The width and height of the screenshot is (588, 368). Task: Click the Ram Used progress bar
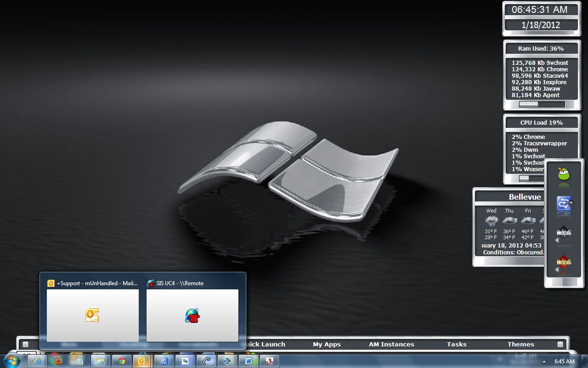click(x=542, y=104)
